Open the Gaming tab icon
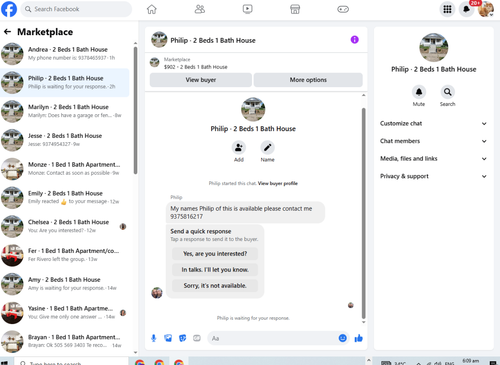Screen dimensions: 500x365 (343, 9)
